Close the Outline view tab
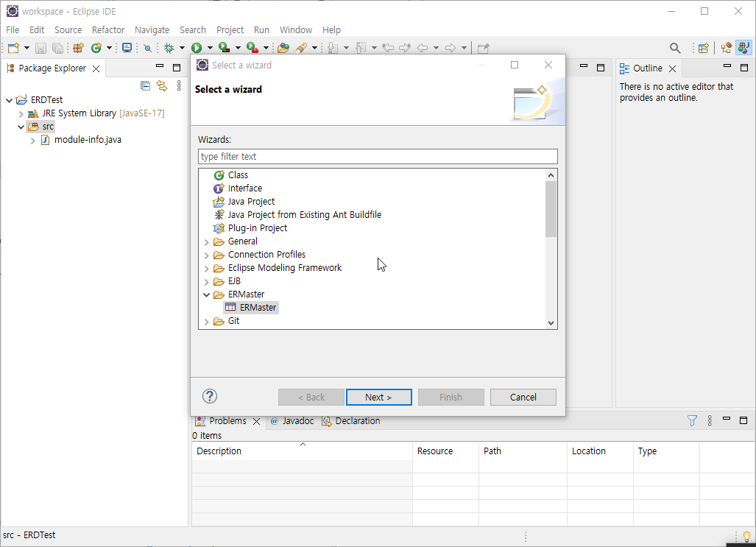 pos(673,69)
